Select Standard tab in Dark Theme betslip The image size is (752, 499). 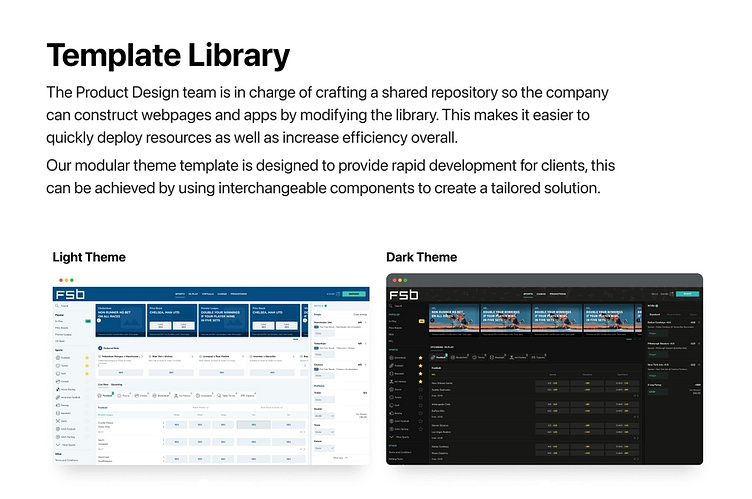point(655,314)
